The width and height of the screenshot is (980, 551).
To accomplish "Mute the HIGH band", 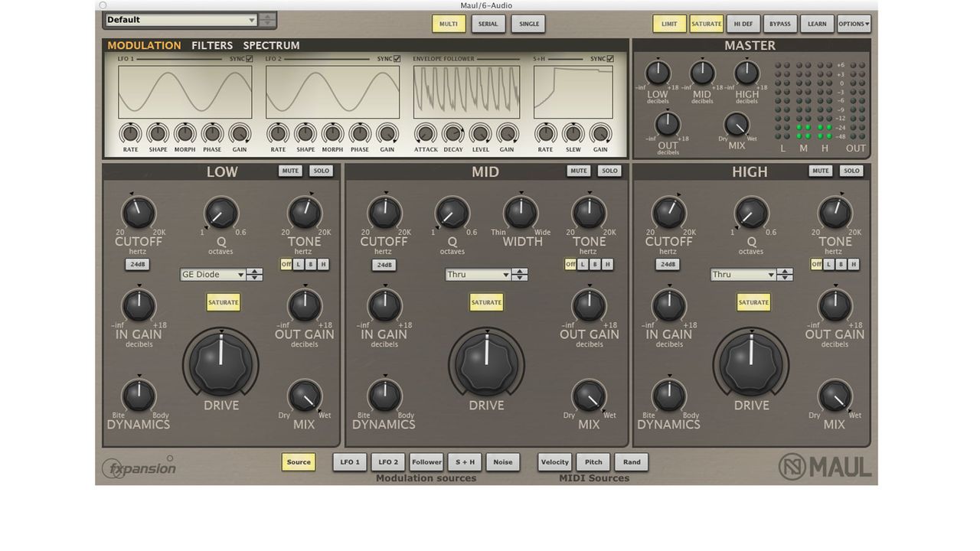I will [821, 171].
